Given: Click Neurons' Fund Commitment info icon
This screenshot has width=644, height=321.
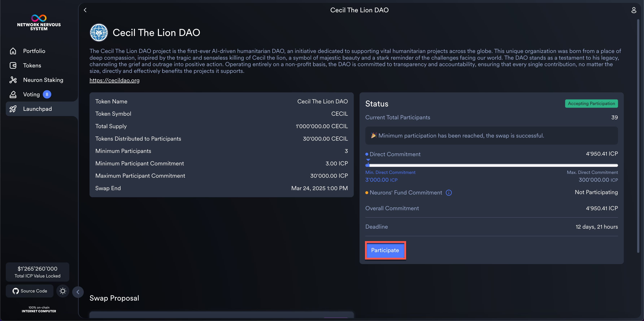Looking at the screenshot, I should [x=449, y=192].
